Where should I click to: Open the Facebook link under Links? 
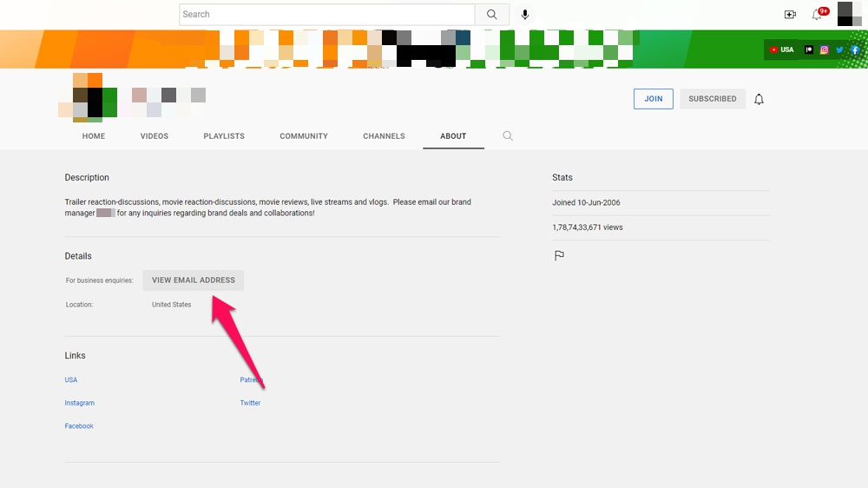(x=79, y=426)
